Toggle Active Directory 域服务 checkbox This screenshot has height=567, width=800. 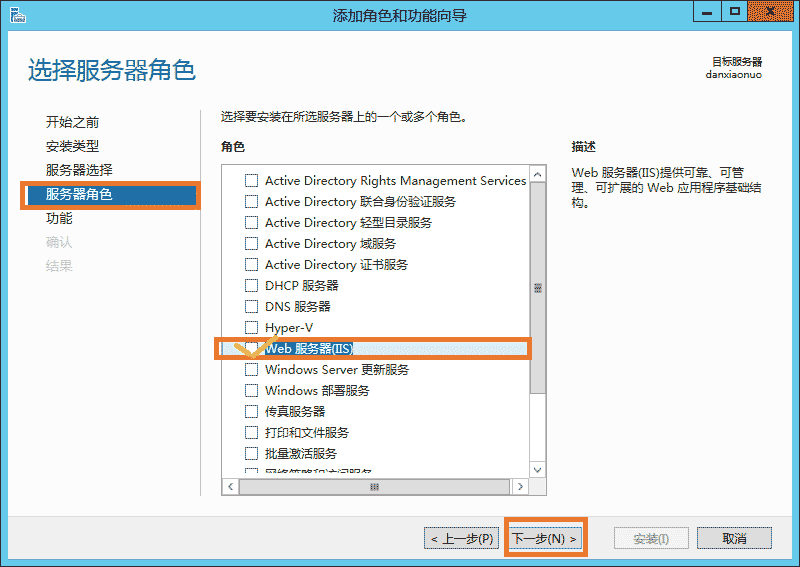pos(252,244)
